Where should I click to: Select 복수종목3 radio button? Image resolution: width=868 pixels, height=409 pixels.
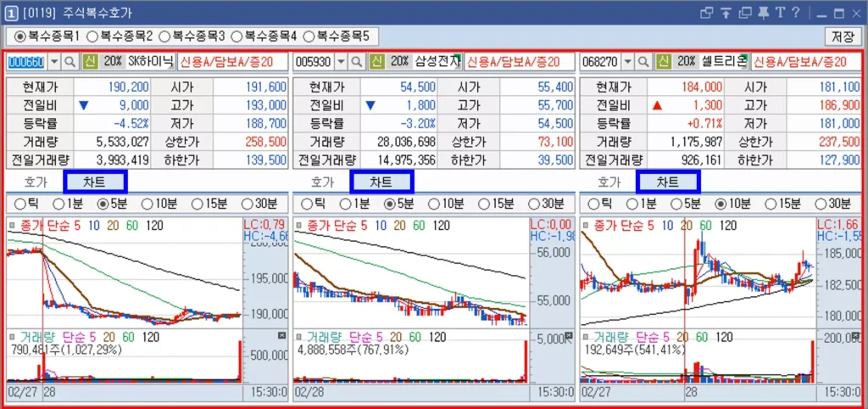coord(164,36)
